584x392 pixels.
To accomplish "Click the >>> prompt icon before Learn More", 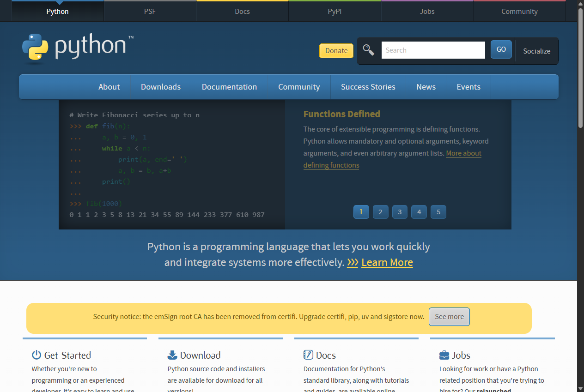I will point(353,262).
